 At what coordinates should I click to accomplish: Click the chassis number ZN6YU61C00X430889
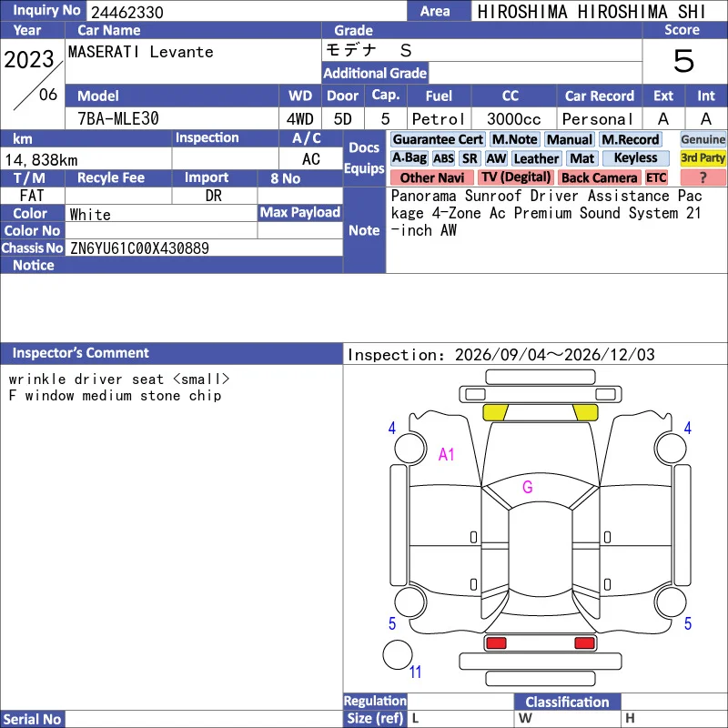pyautogui.click(x=139, y=248)
